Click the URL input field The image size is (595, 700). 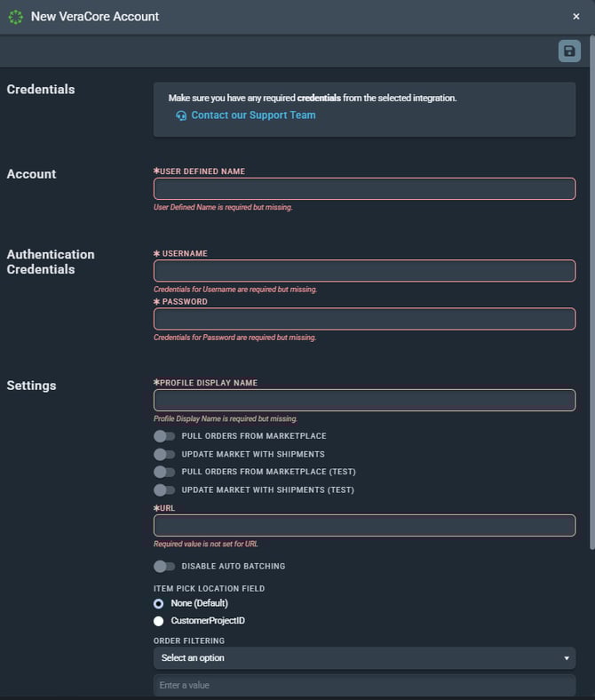(364, 526)
